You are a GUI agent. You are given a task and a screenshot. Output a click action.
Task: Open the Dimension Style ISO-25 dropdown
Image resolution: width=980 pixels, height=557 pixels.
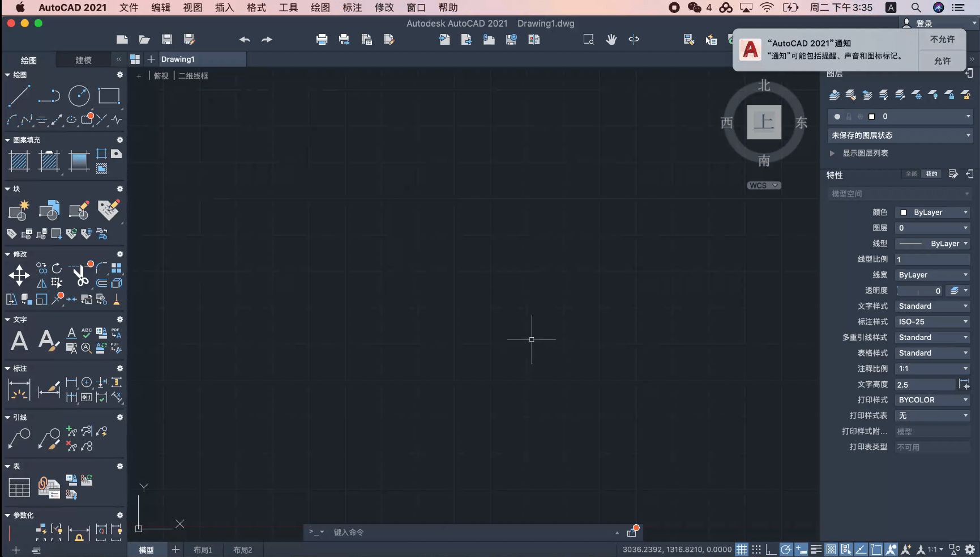point(933,321)
